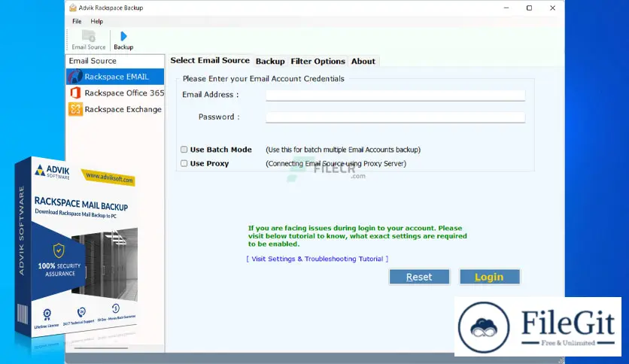Switch to the Select Email Source tab
629x364 pixels.
[210, 60]
